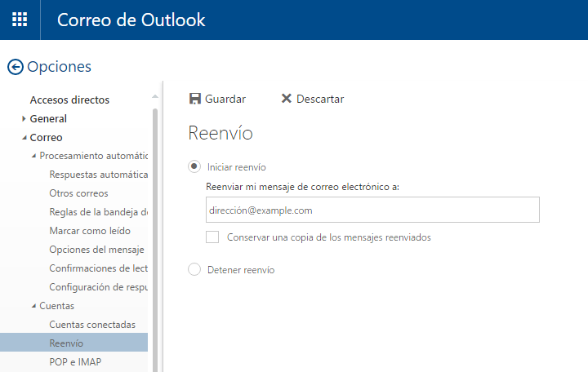Enable Conservar una copia de los mensajes reenviados
This screenshot has width=588, height=372.
(x=212, y=237)
